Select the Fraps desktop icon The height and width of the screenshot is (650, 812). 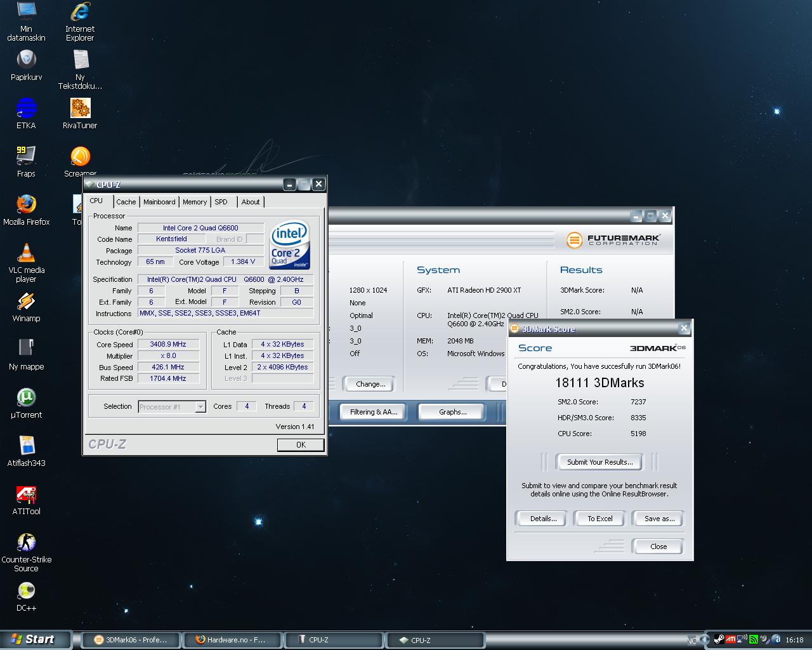pyautogui.click(x=26, y=162)
